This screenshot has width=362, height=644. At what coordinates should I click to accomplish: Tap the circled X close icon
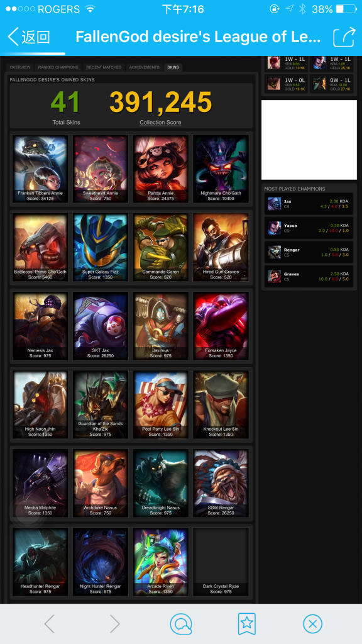[312, 624]
